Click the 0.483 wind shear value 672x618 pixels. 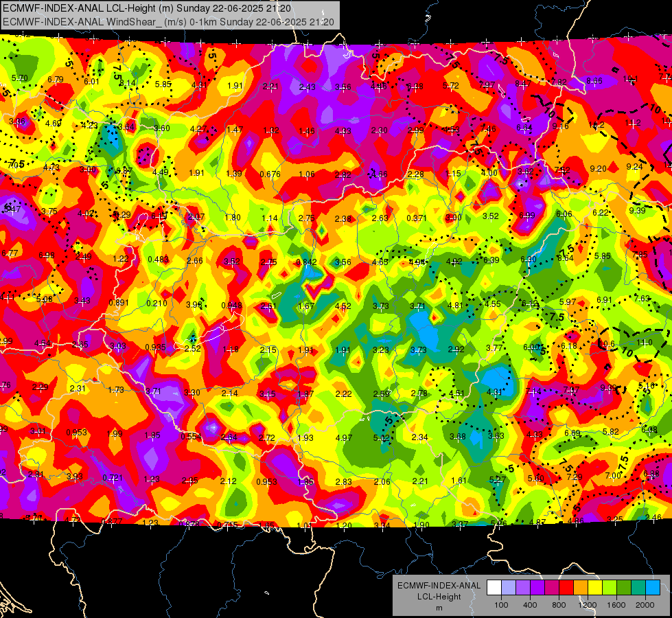pyautogui.click(x=158, y=260)
